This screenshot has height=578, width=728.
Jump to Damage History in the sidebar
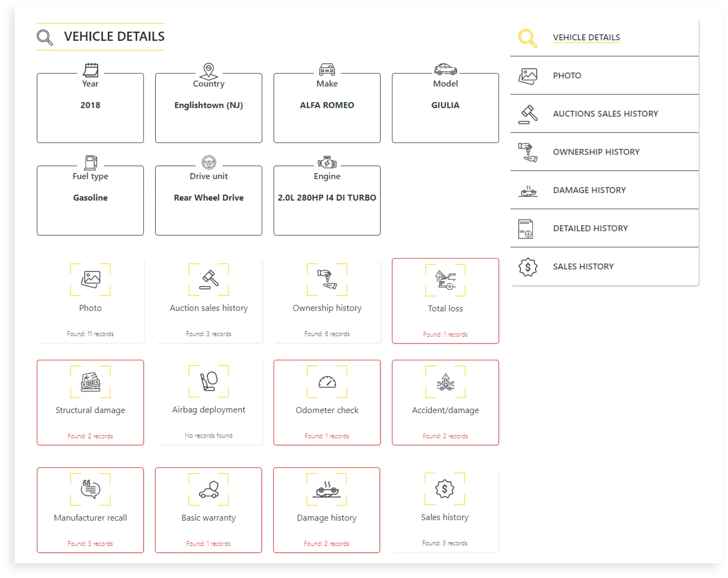click(589, 190)
